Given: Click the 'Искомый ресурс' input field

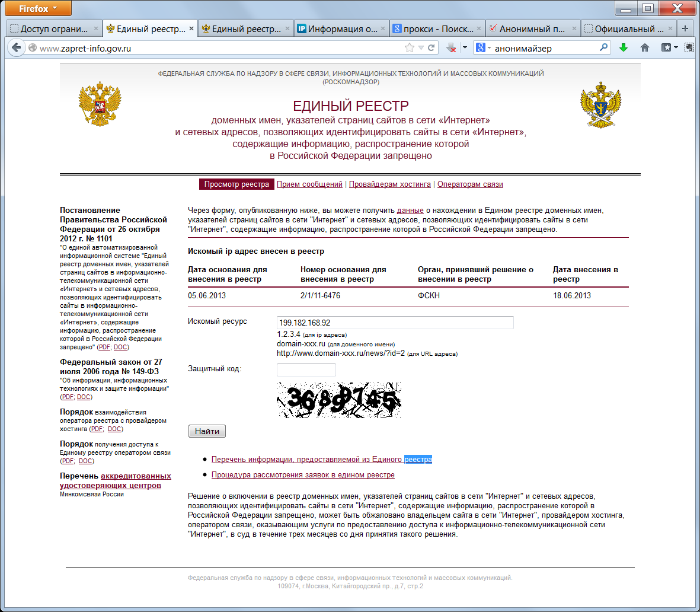Looking at the screenshot, I should pyautogui.click(x=395, y=323).
